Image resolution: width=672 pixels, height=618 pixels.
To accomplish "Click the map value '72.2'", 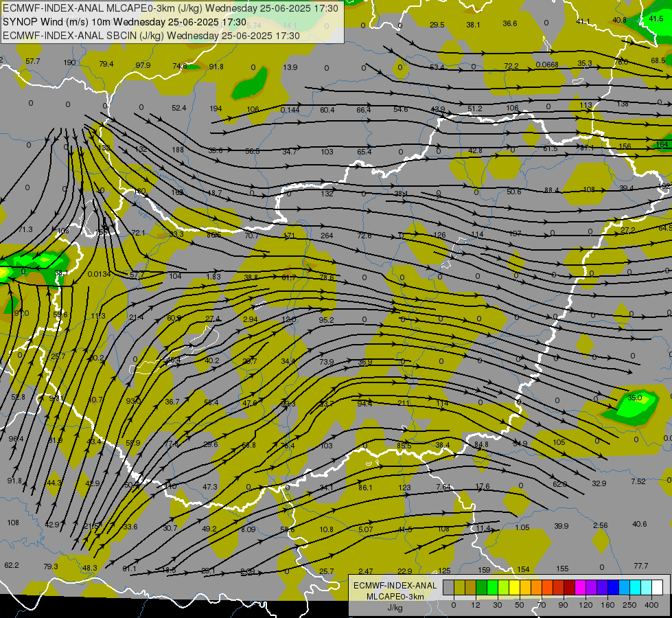I will click(x=511, y=66).
